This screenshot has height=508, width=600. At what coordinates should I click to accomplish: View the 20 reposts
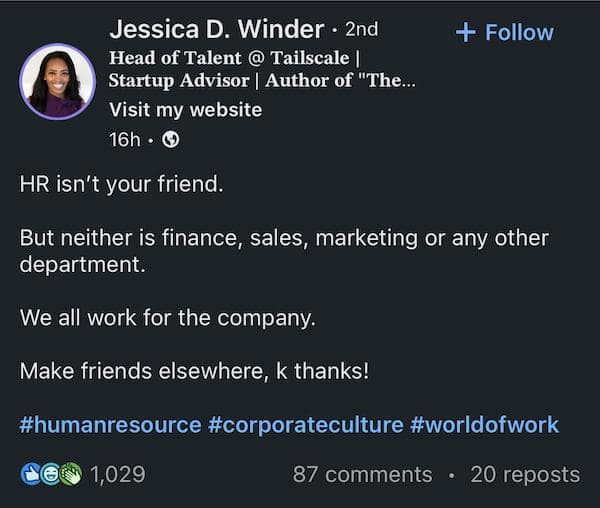tap(525, 474)
